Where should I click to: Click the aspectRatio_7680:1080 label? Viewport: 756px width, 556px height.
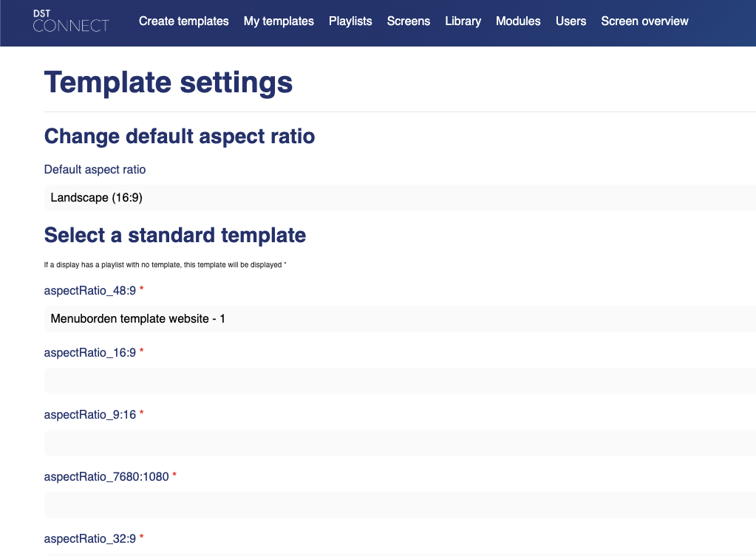106,477
